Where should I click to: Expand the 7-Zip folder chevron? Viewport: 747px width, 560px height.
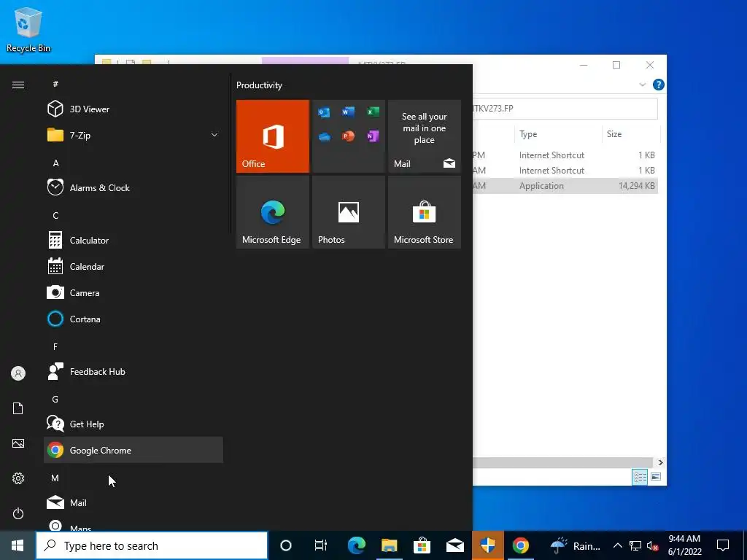(x=214, y=135)
